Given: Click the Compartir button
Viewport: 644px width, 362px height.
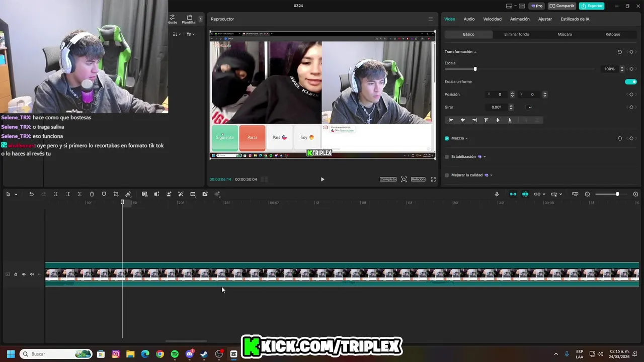Looking at the screenshot, I should coord(562,6).
